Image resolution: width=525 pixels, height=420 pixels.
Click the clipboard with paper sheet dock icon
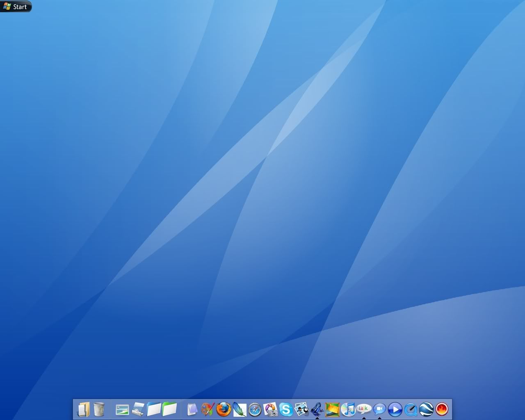coord(138,409)
